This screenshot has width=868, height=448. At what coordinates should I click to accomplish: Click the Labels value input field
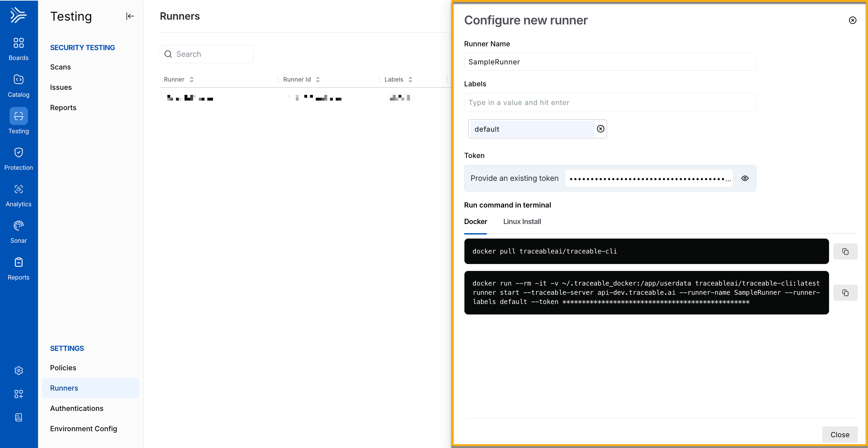610,102
